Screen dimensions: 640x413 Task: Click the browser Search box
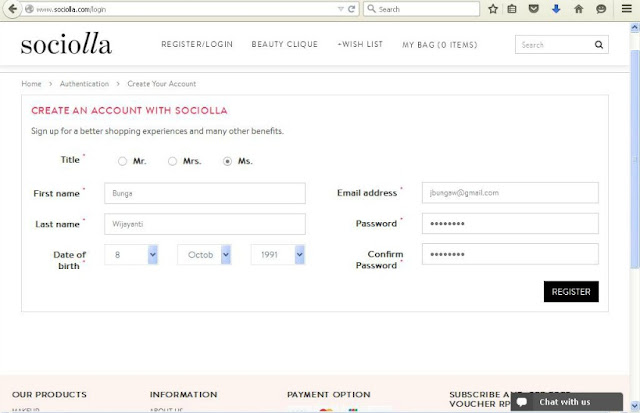tap(421, 9)
